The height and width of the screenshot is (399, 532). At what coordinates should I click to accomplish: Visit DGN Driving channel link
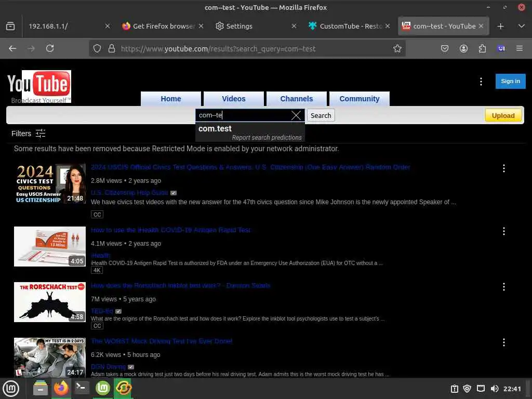coord(108,366)
